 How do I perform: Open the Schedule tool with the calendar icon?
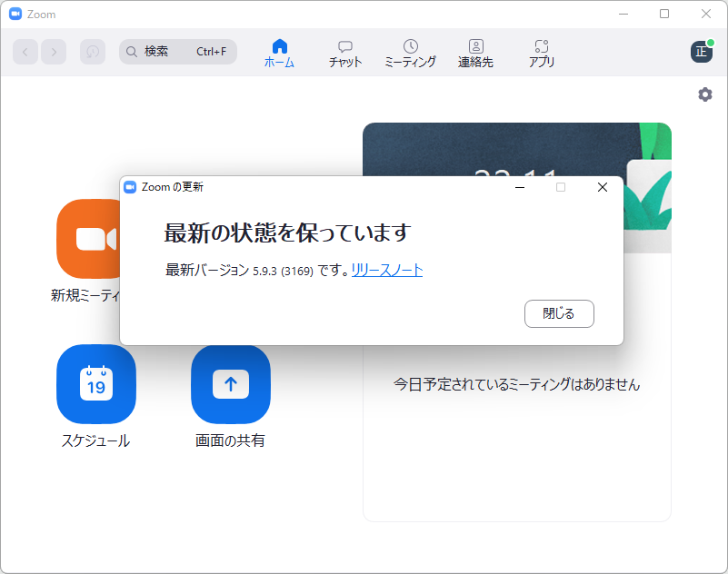(x=96, y=385)
